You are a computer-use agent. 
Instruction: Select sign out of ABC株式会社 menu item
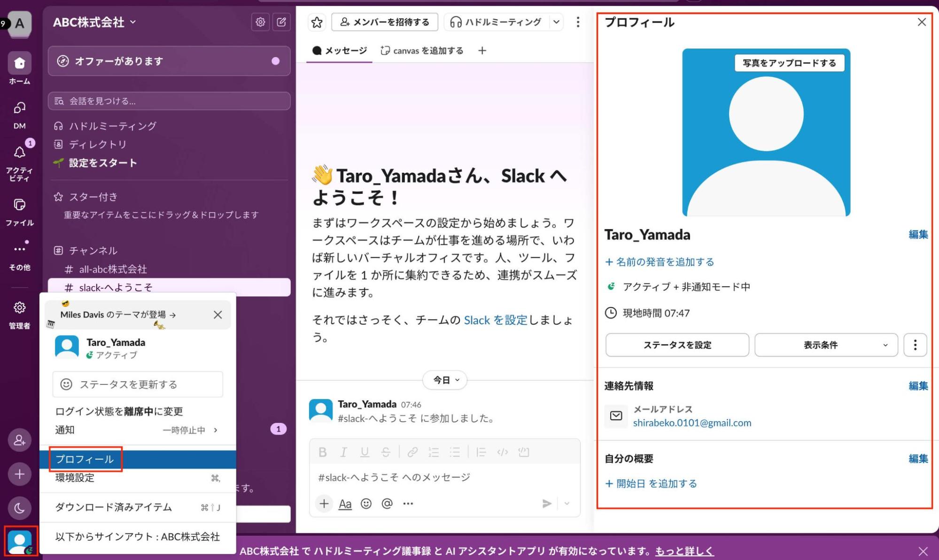(138, 537)
